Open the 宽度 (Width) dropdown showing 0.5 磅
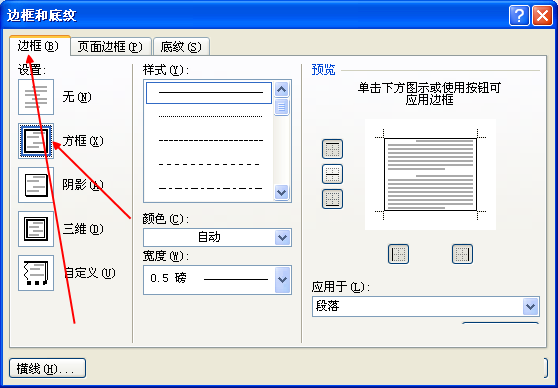This screenshot has height=388, width=558. coord(217,280)
